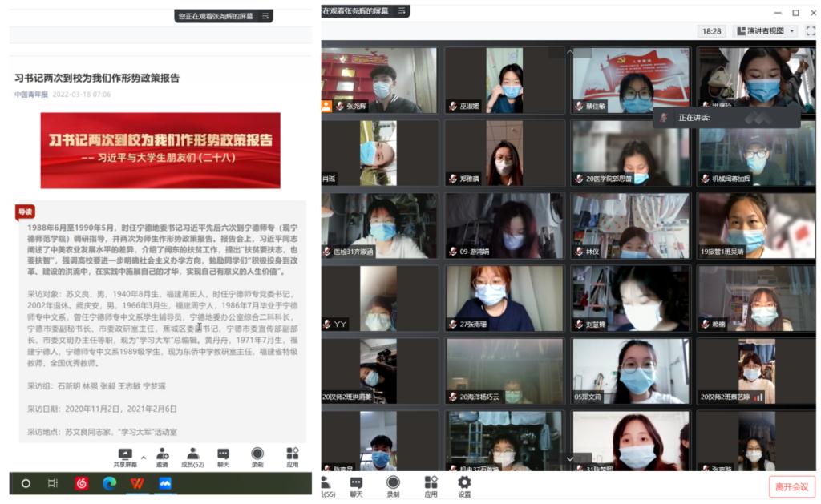Open Apps in the left meeting toolbar
The width and height of the screenshot is (821, 504).
click(x=293, y=457)
